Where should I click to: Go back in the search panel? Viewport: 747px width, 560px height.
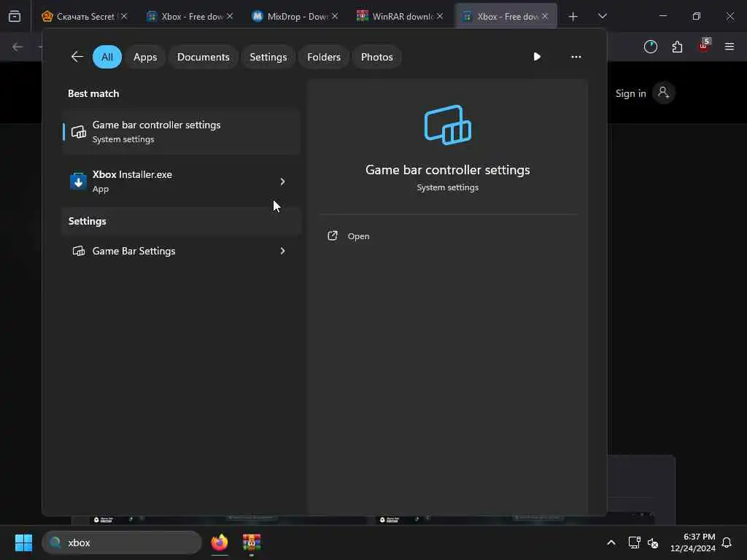[77, 57]
